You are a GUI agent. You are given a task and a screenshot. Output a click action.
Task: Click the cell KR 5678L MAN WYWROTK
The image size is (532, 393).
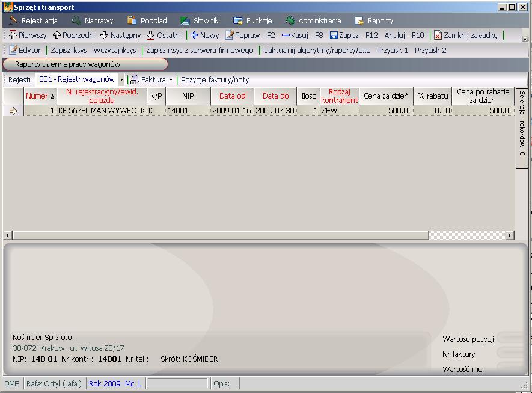[x=102, y=111]
